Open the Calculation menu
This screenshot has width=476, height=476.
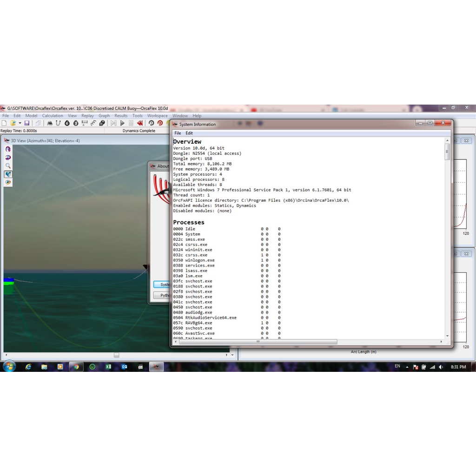(53, 116)
